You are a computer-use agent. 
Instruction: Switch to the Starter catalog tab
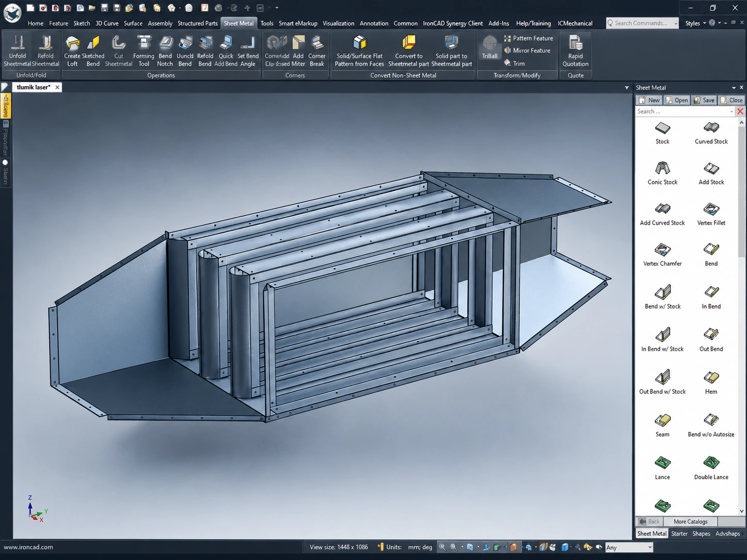(679, 534)
